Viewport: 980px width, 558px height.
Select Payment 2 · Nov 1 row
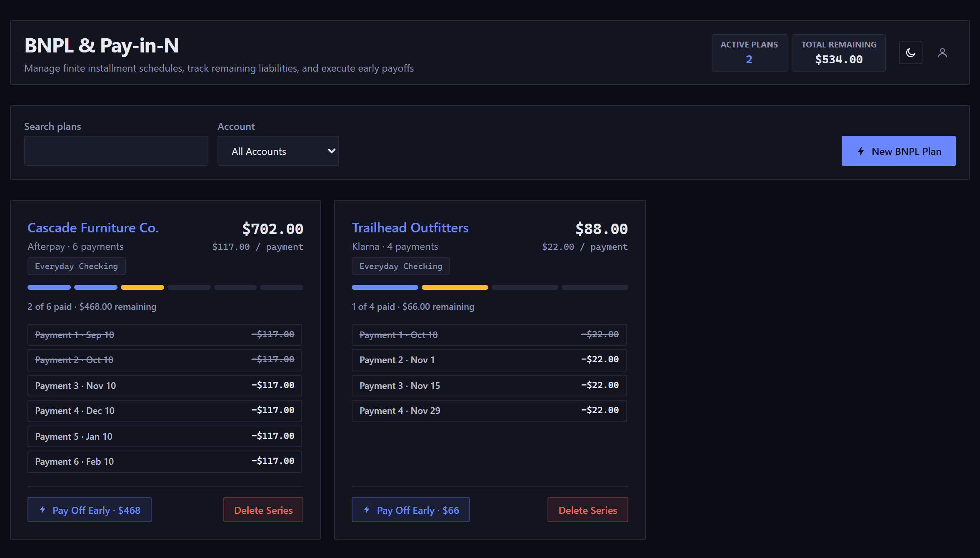pyautogui.click(x=489, y=360)
